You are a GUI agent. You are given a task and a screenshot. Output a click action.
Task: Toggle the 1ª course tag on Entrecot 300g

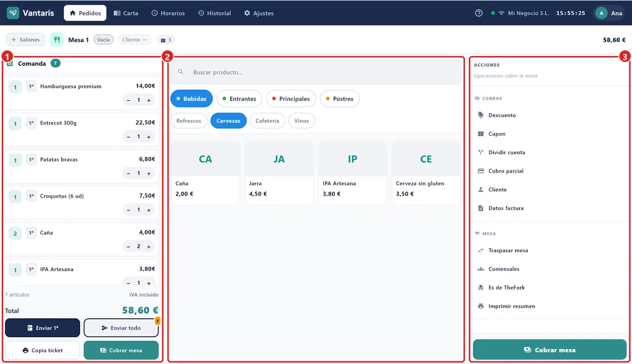tap(32, 123)
